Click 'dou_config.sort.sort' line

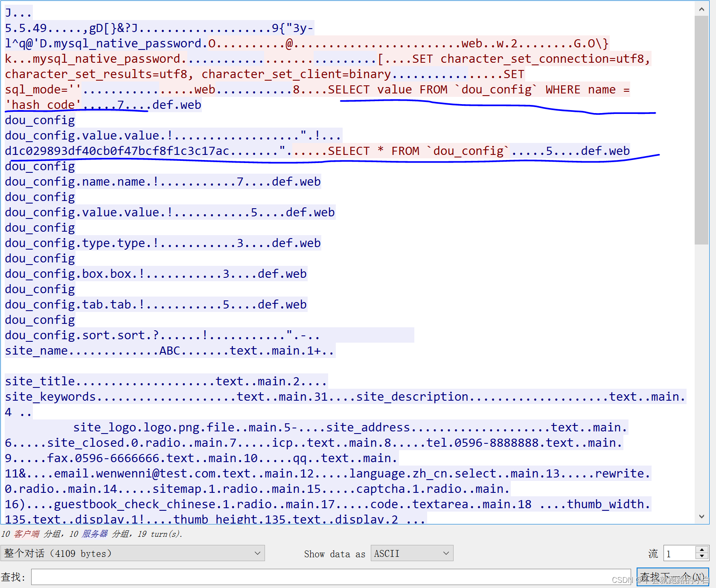209,335
